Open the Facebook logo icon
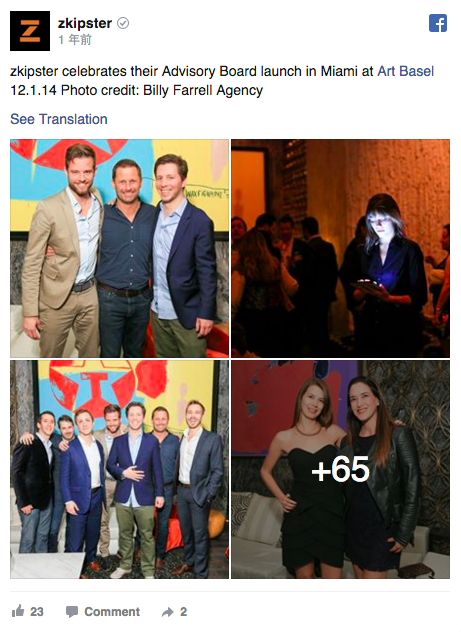Screen dimensions: 461x632 (438, 23)
